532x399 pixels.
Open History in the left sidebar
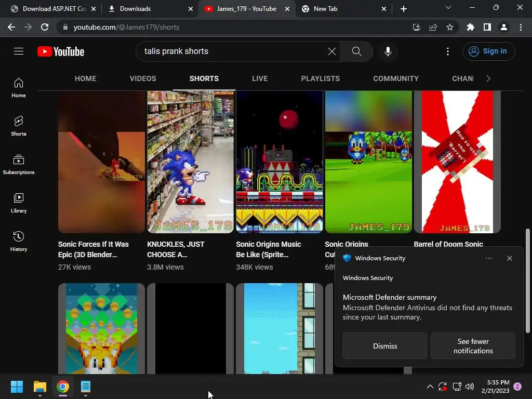19,241
